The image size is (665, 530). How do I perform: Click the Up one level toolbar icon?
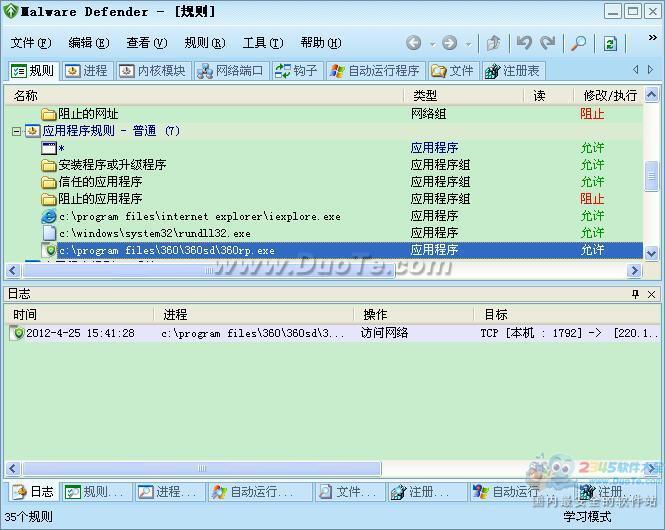(494, 43)
